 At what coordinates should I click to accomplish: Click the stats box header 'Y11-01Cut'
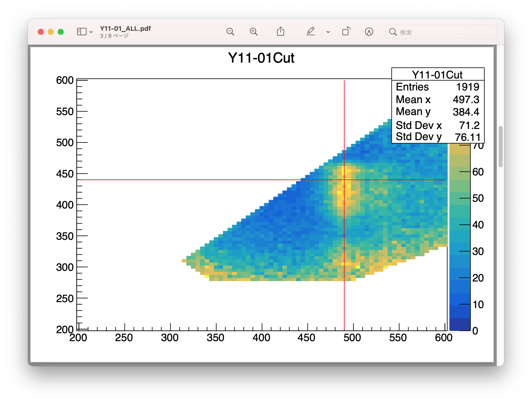click(x=437, y=75)
